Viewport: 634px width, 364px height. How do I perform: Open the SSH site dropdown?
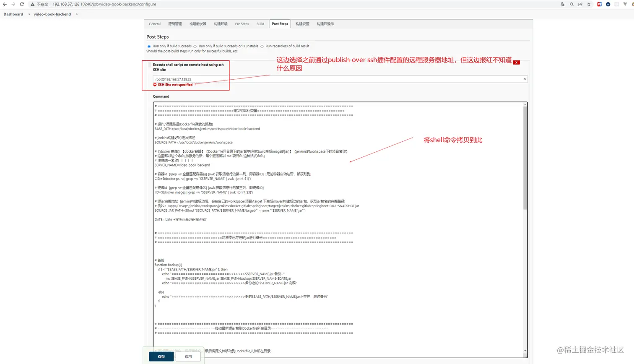pyautogui.click(x=340, y=79)
